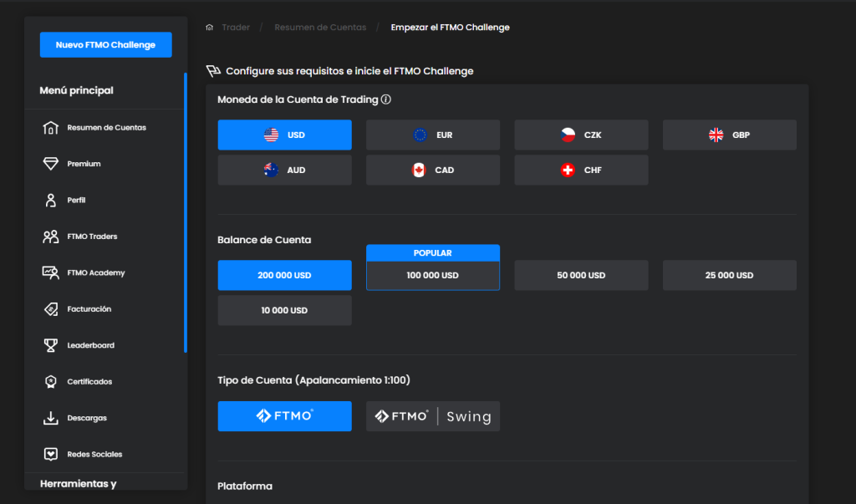The height and width of the screenshot is (504, 856).
Task: Select the 200 000 USD account balance
Action: pos(284,275)
